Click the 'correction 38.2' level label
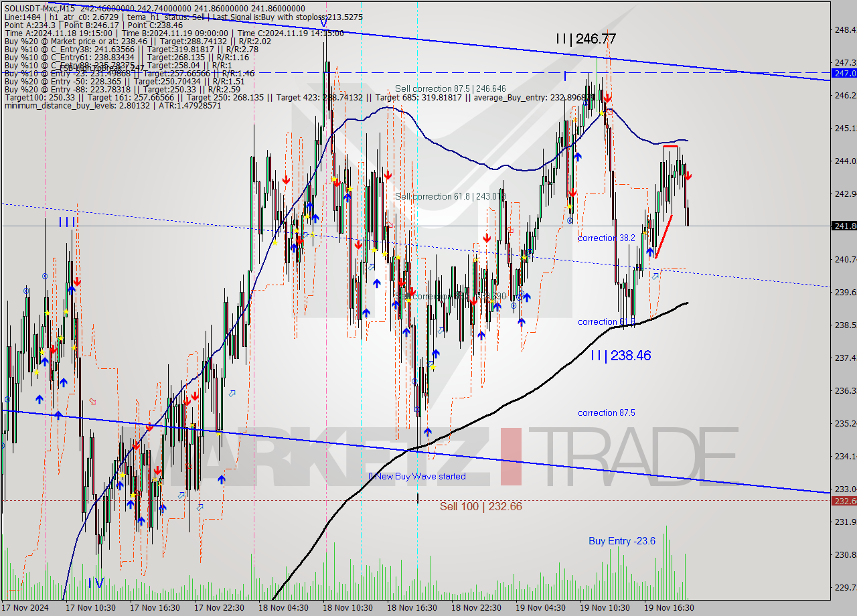This screenshot has width=857, height=616. (x=607, y=238)
